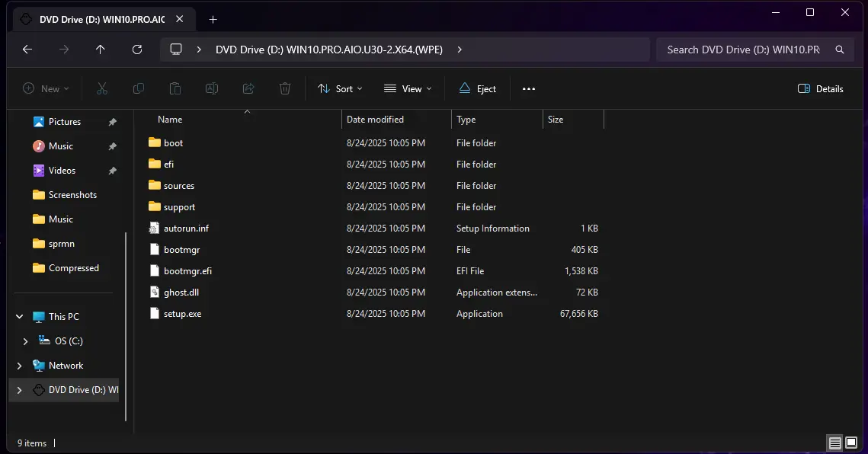Select the boot folder icon
Viewport: 868px width, 454px height.
click(x=155, y=143)
